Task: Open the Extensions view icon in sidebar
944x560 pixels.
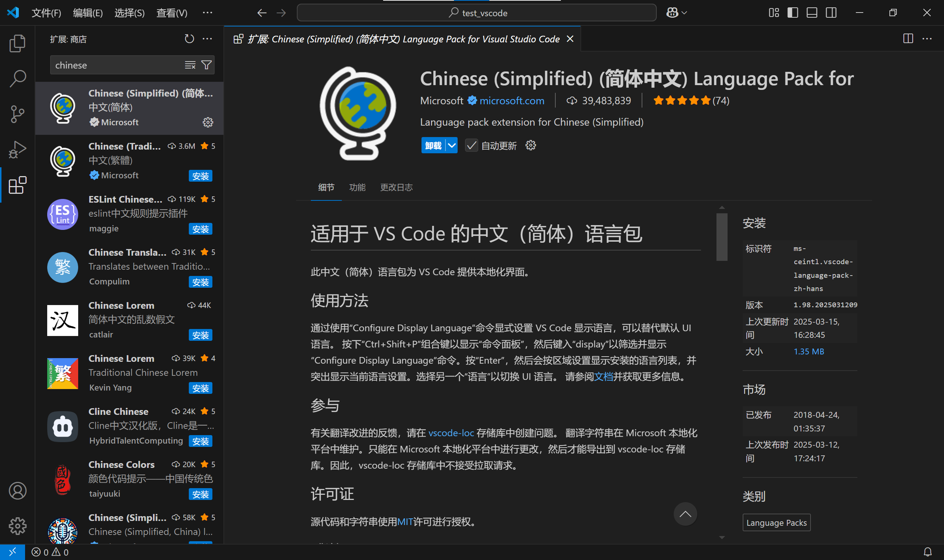Action: [17, 185]
